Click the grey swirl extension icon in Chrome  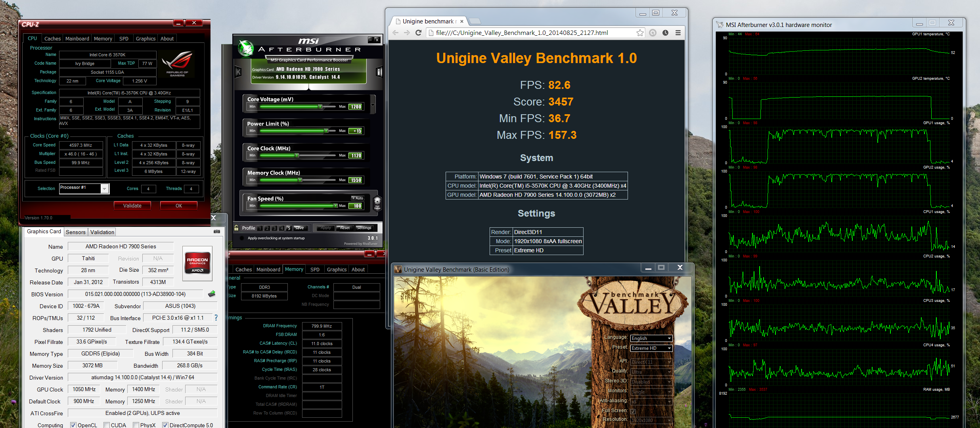tap(653, 33)
